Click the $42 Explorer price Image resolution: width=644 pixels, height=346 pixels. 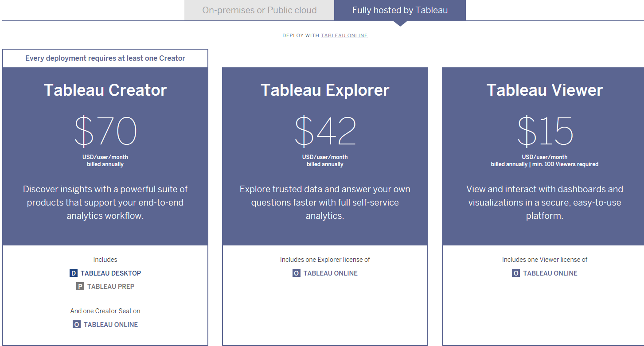(325, 131)
